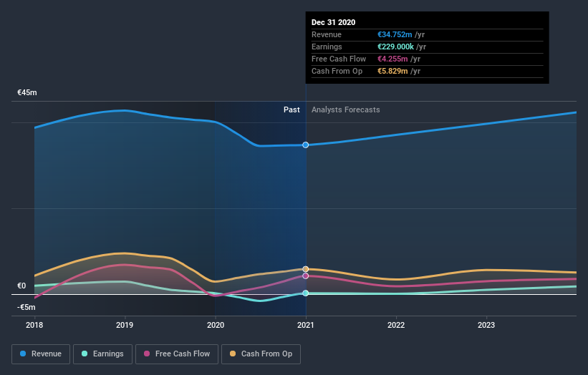Toggle the Free Cash Flow legend button

pyautogui.click(x=177, y=354)
